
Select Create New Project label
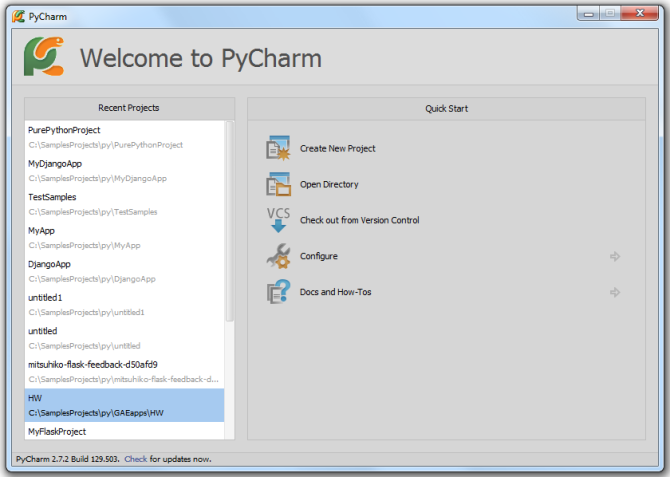338,149
